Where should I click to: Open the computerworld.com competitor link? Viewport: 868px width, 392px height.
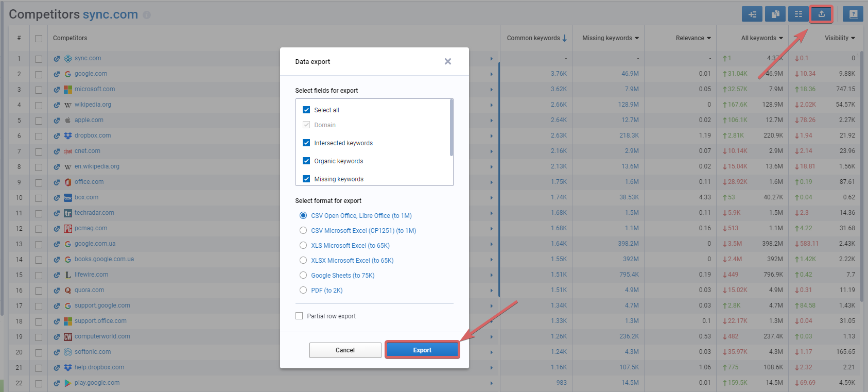pos(102,336)
